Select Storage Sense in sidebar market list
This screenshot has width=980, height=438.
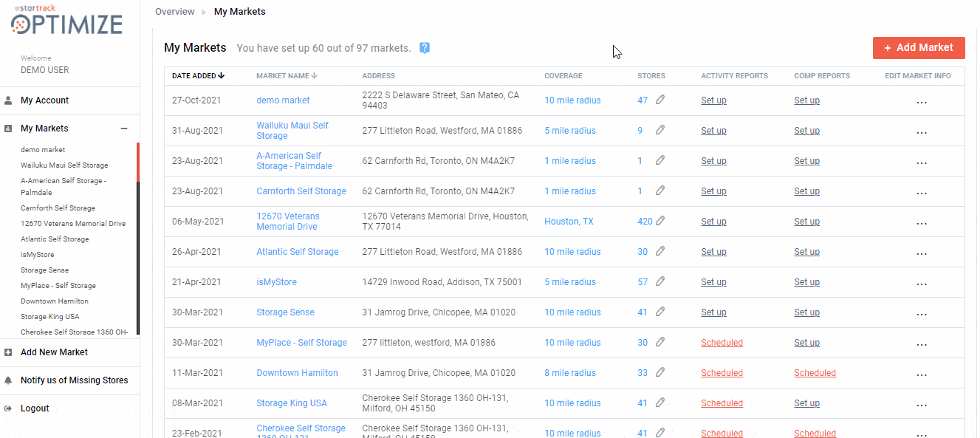coord(44,270)
